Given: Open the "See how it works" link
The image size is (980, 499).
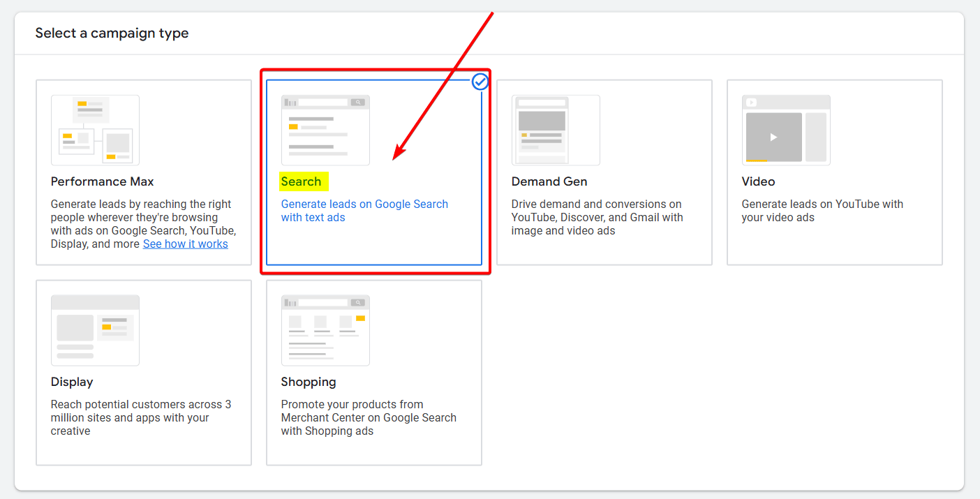Looking at the screenshot, I should tap(185, 244).
